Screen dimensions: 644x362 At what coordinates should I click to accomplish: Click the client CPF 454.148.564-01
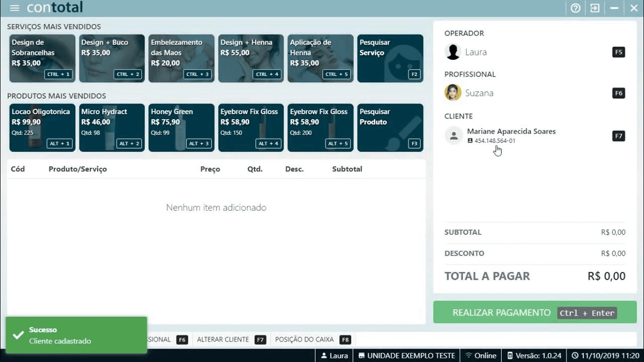click(495, 141)
